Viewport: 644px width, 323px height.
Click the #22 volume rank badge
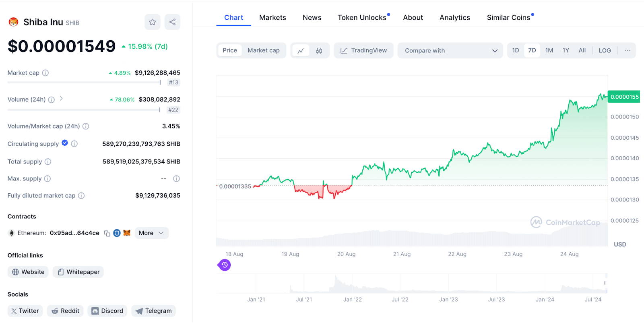173,110
